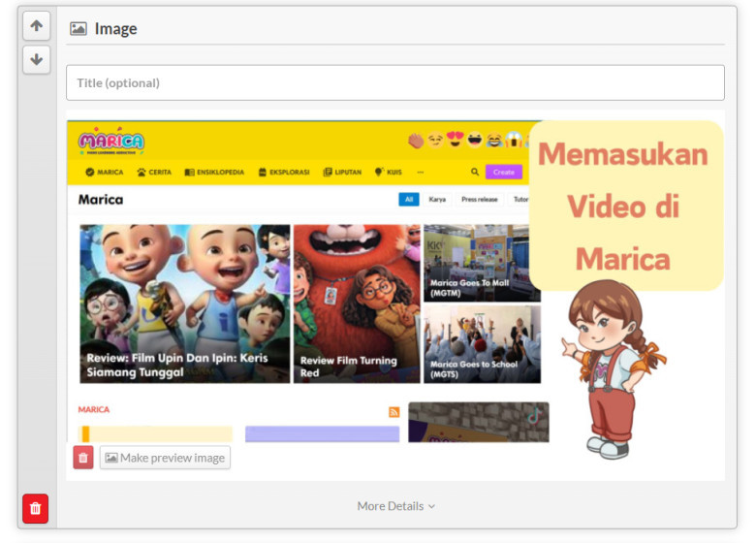Screen dimensions: 756x543
Task: Move the Image block down
Action: pos(36,59)
